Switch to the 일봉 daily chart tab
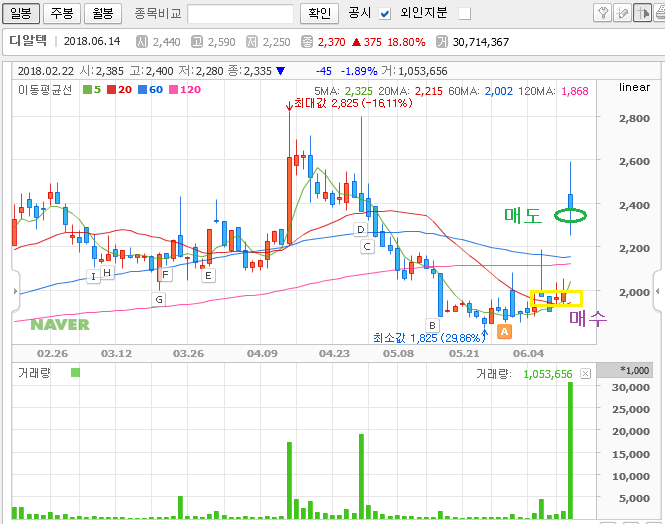The height and width of the screenshot is (524, 665). pos(21,13)
